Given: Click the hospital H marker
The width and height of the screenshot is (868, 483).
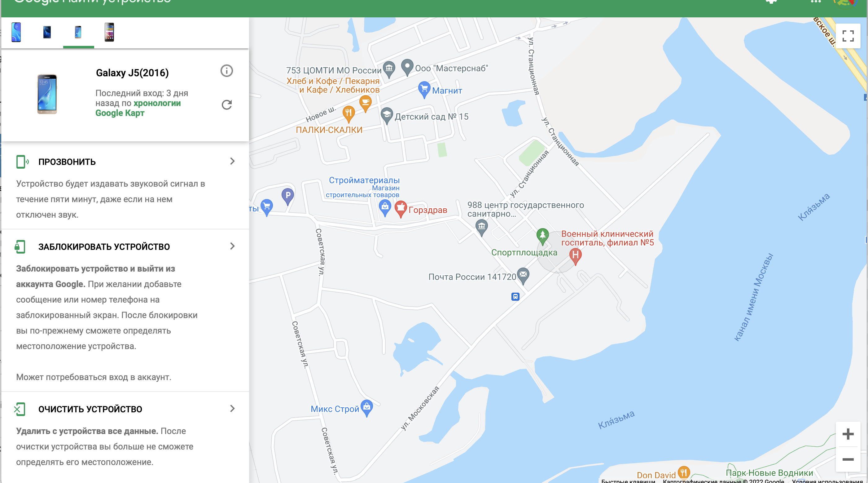Looking at the screenshot, I should point(575,256).
